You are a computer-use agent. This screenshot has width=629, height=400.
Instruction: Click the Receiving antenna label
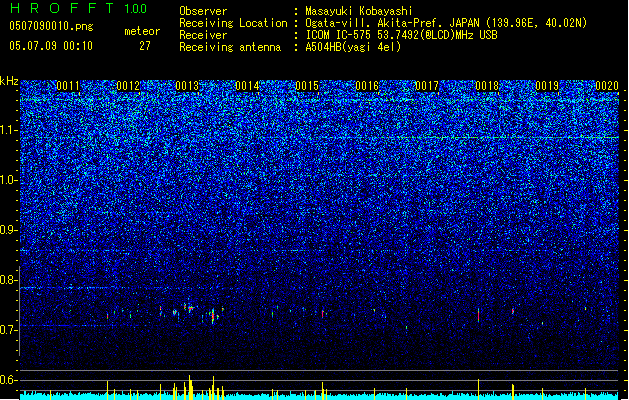point(230,47)
